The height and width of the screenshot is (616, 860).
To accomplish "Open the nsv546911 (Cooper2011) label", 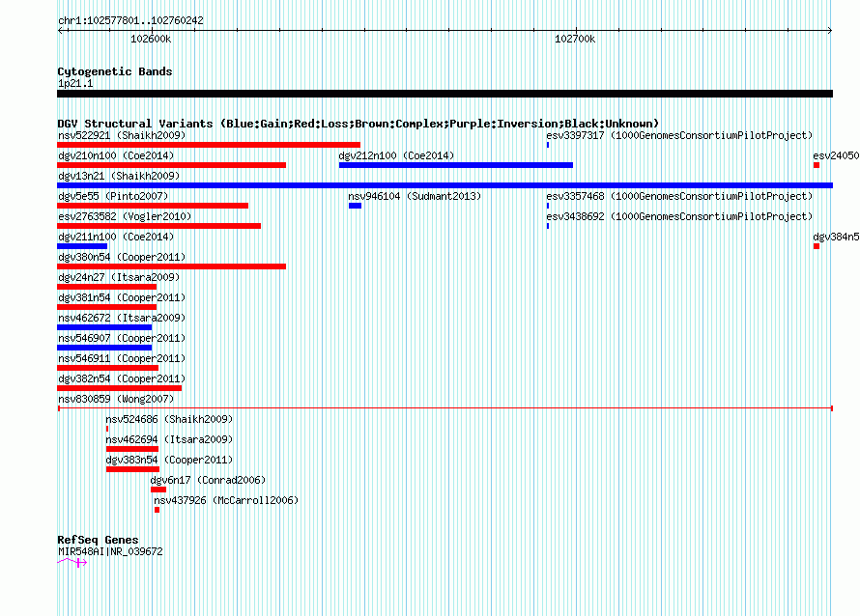I will [x=122, y=358].
